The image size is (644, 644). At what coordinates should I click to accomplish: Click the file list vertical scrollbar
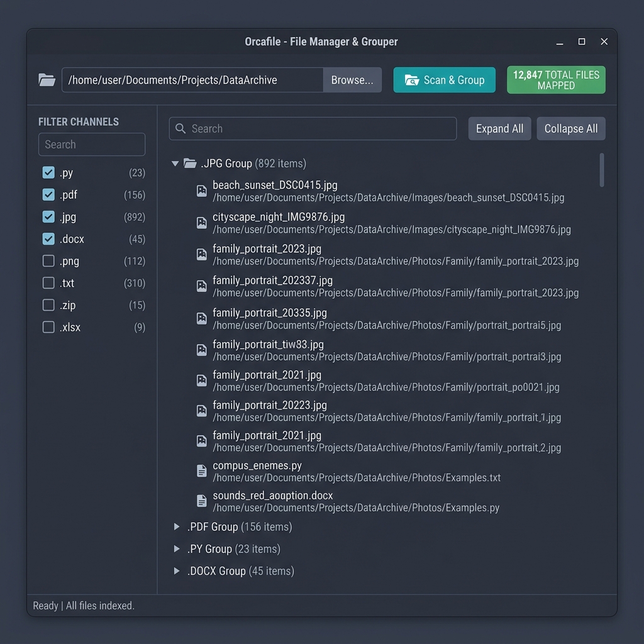tap(602, 170)
